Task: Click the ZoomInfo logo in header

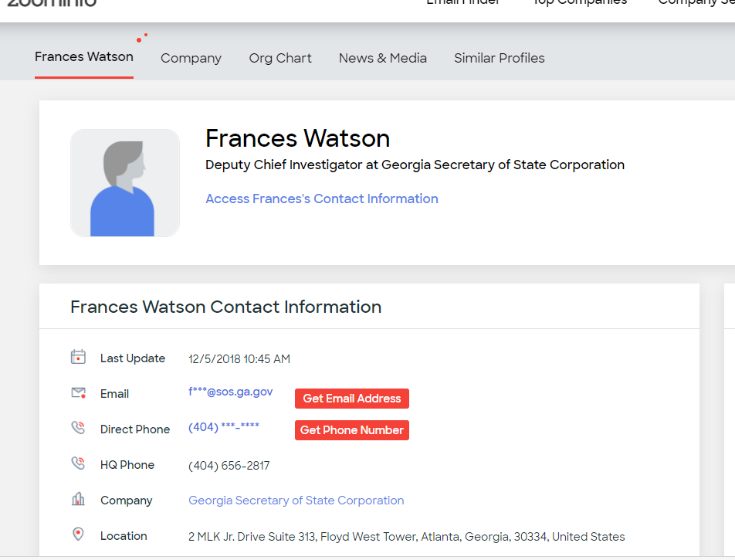Action: coord(52,3)
